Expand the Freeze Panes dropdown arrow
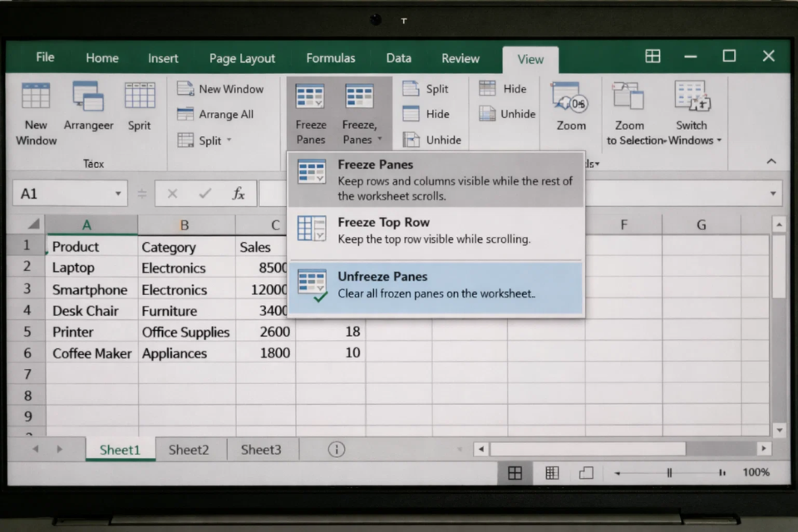Viewport: 798px width, 532px height. coord(380,140)
